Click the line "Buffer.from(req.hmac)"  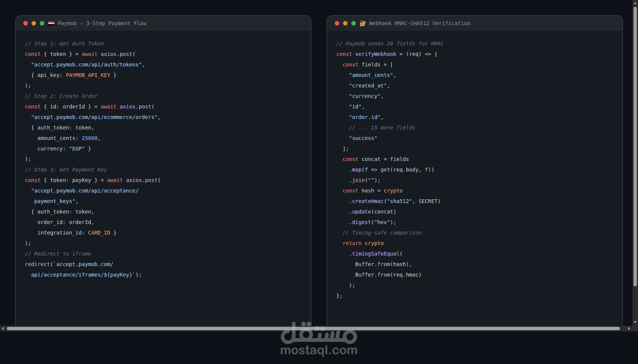(388, 275)
